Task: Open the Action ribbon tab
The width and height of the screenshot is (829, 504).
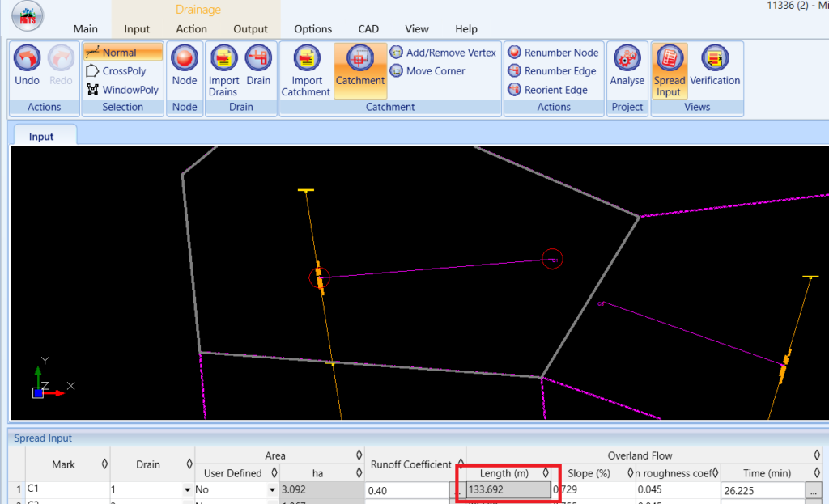Action: (191, 28)
